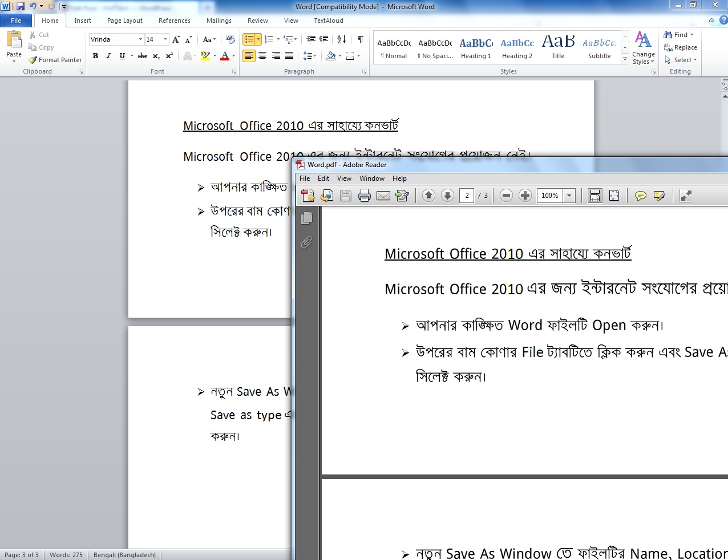Toggle Justify alignment
728x560 pixels.
[x=289, y=56]
